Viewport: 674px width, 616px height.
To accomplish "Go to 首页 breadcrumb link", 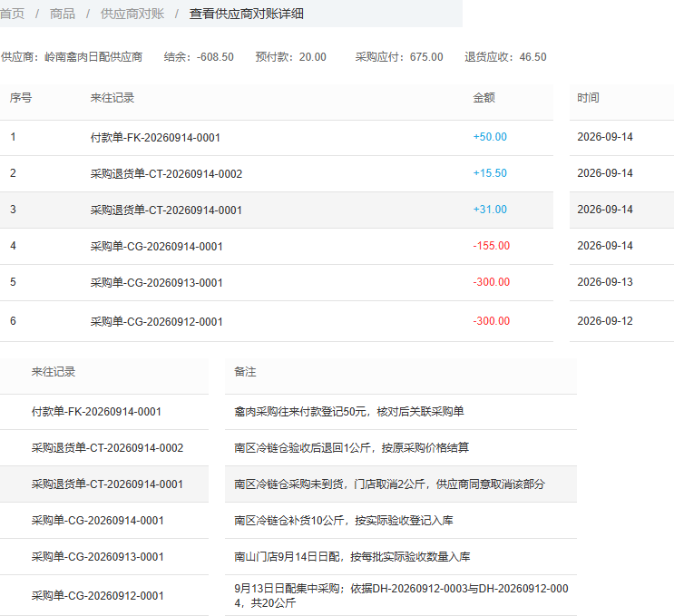I will [12, 14].
